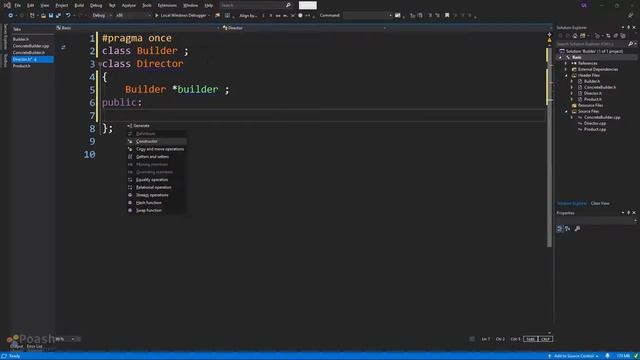Select Getters and setters entry
The image size is (640, 360).
click(x=156, y=157)
